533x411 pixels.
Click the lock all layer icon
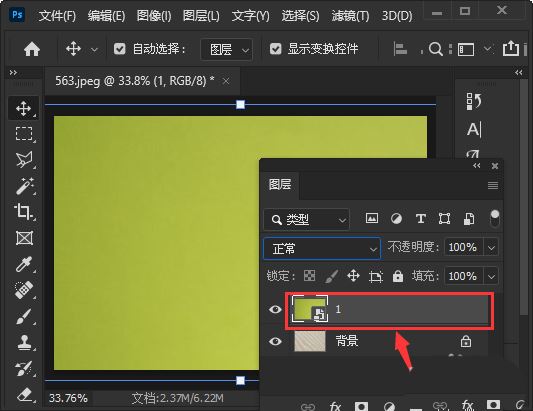point(397,276)
